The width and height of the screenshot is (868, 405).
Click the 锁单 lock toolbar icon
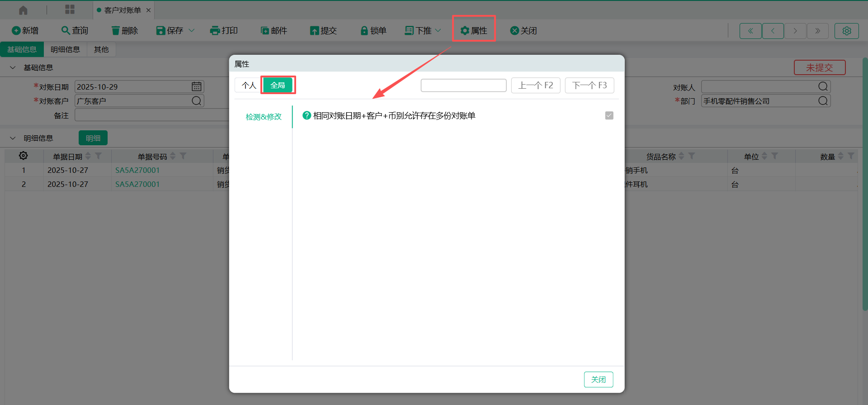click(x=364, y=30)
